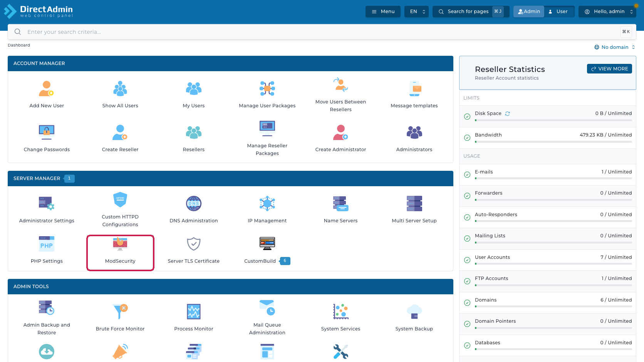Click Search for pages button
The height and width of the screenshot is (362, 644).
click(x=471, y=12)
